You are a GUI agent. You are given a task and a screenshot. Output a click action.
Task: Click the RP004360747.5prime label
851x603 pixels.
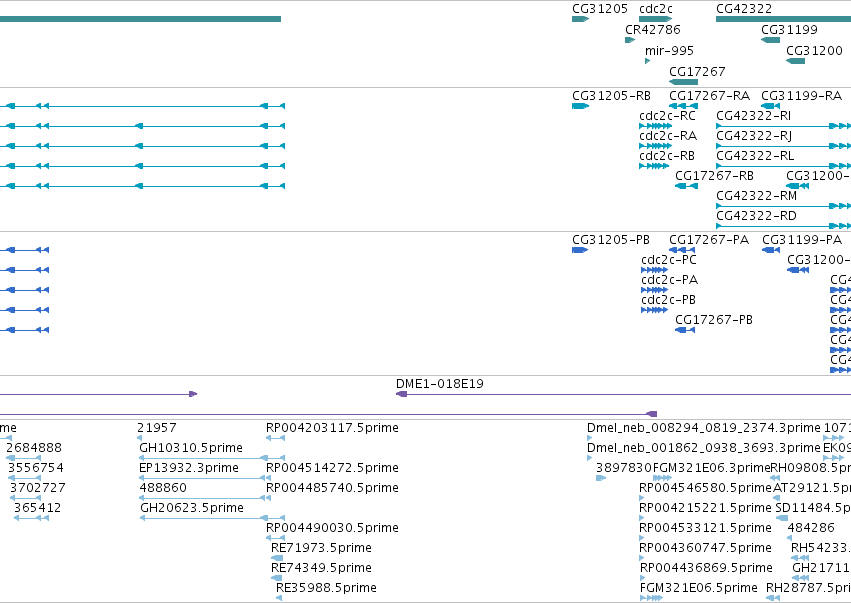click(x=706, y=548)
